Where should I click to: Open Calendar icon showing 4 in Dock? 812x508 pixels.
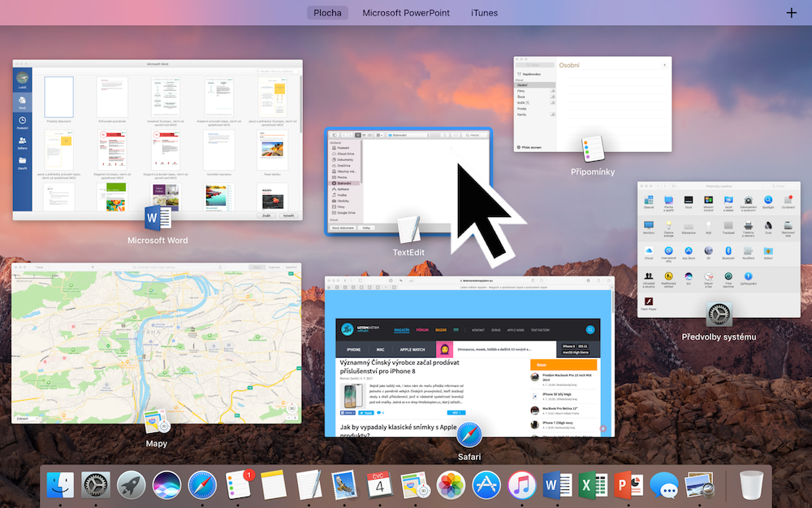pos(379,485)
